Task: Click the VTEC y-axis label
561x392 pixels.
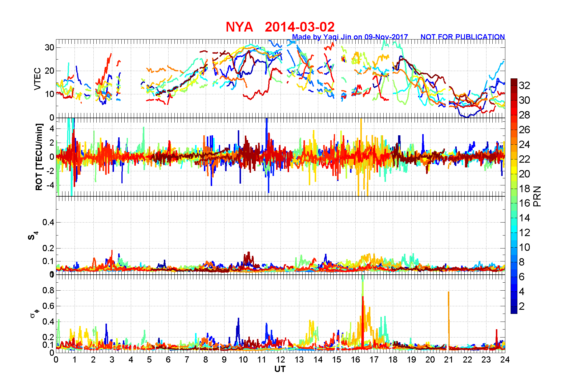Action: click(37, 79)
